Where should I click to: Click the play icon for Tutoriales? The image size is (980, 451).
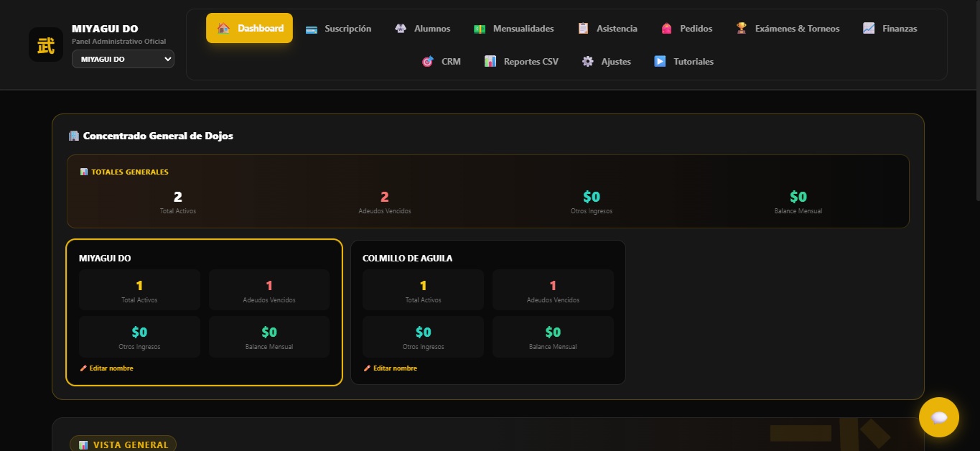pyautogui.click(x=660, y=62)
